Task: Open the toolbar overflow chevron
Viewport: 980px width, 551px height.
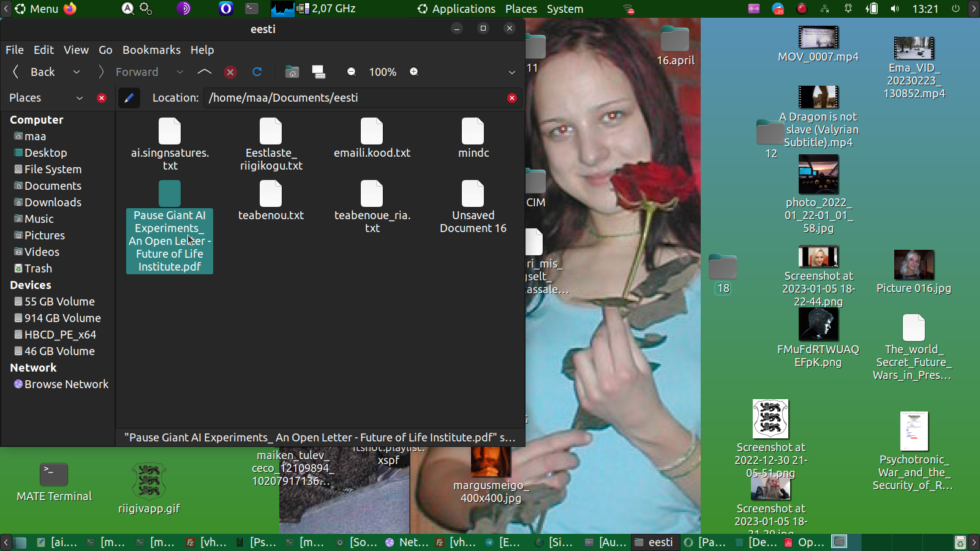Action: 512,72
